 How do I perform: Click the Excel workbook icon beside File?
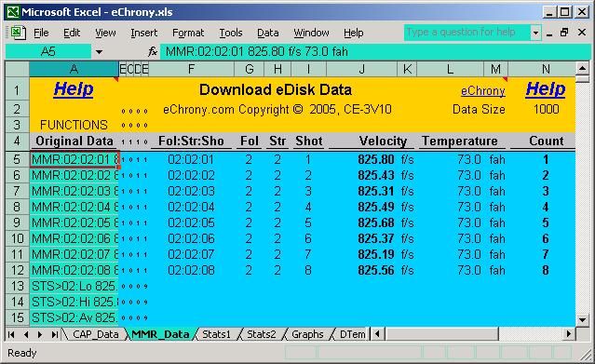pyautogui.click(x=18, y=33)
